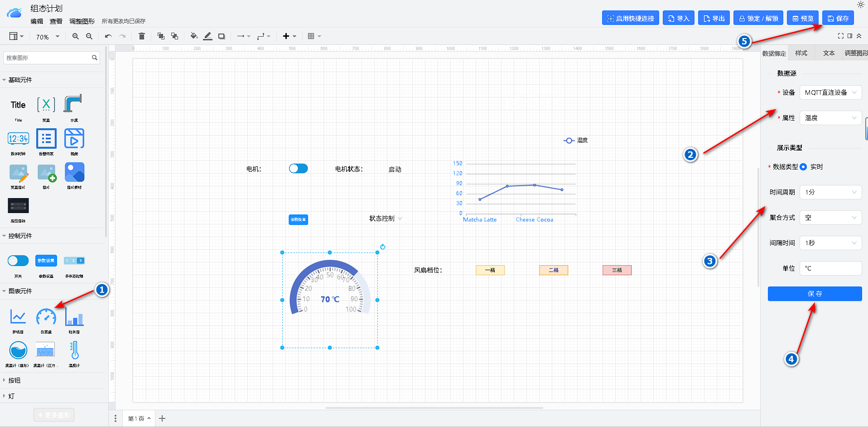Pick the line chart (折线图) component
Image resolution: width=868 pixels, height=427 pixels.
[18, 317]
